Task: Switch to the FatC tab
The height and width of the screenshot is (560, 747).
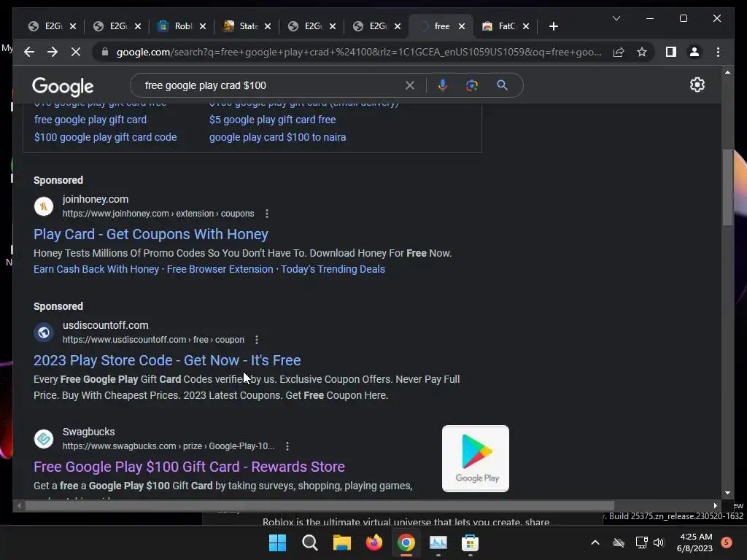Action: [x=506, y=26]
